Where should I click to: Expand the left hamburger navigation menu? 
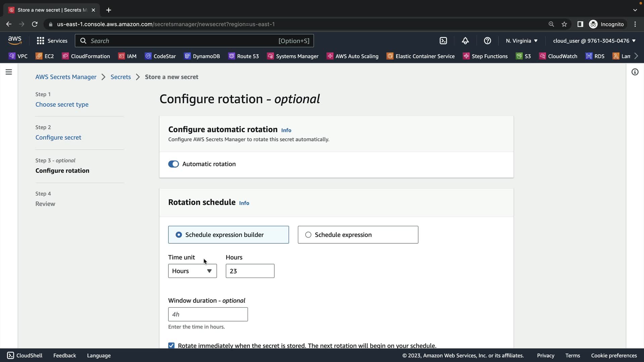point(9,72)
